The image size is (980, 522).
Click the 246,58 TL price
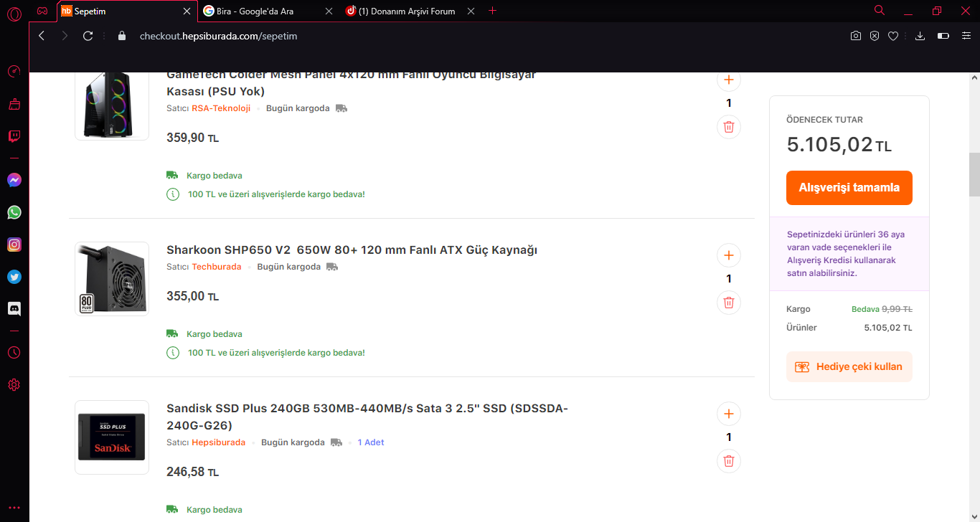point(192,472)
